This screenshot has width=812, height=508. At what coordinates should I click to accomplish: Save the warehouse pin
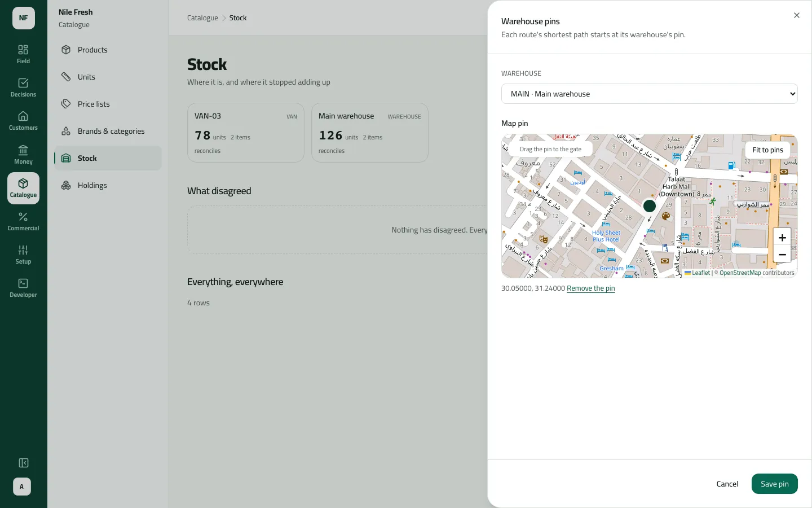coord(775,484)
